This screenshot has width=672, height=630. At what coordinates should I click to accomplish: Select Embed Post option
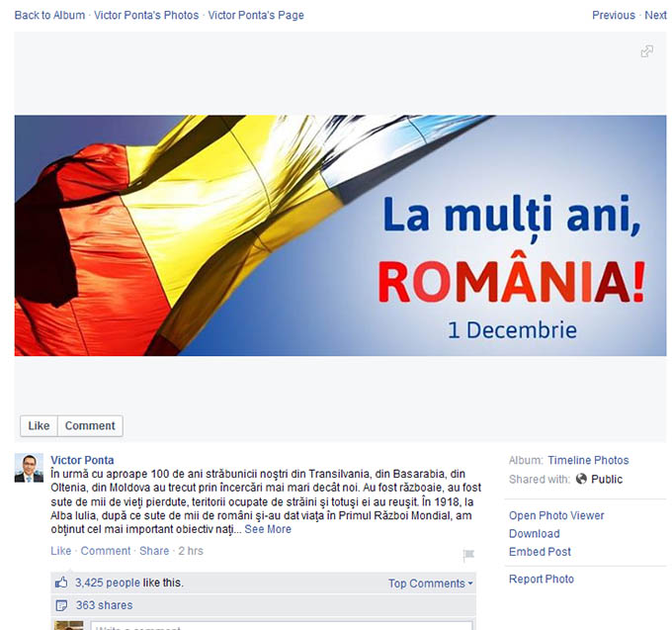pos(540,552)
